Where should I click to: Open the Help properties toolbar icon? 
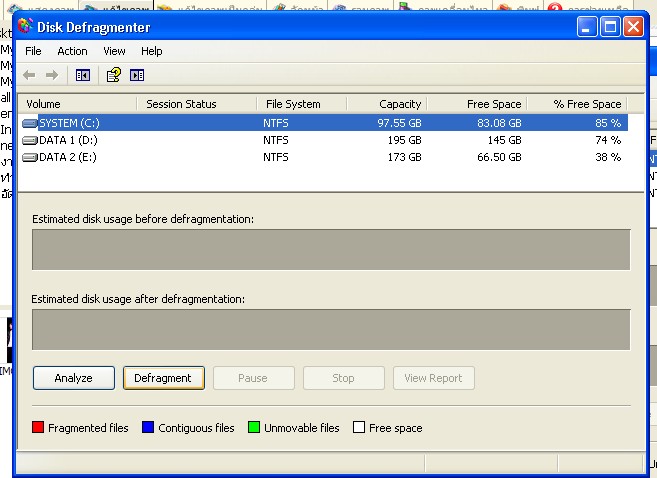114,75
